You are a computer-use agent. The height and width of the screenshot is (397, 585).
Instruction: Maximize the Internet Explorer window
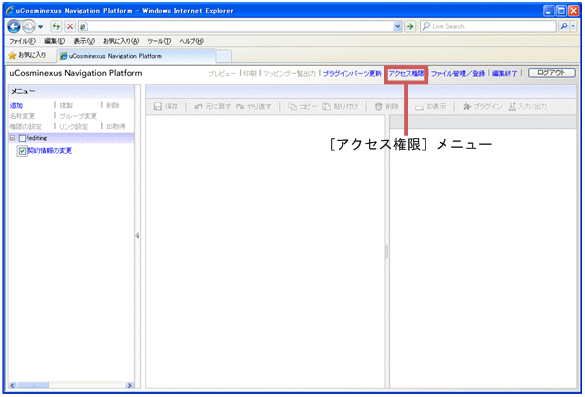point(561,11)
